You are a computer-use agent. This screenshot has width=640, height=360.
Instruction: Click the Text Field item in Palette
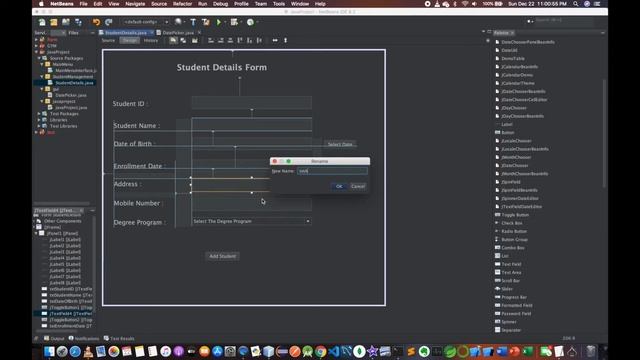(x=511, y=264)
